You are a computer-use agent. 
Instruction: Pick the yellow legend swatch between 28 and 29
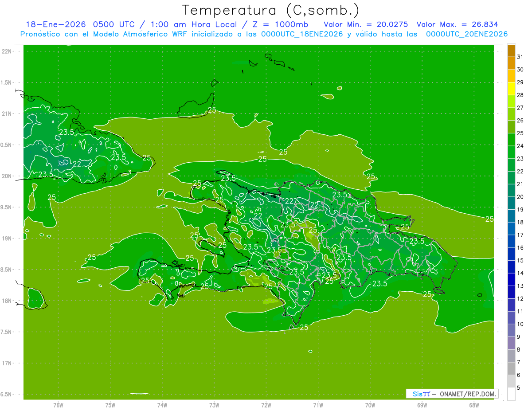pyautogui.click(x=511, y=89)
